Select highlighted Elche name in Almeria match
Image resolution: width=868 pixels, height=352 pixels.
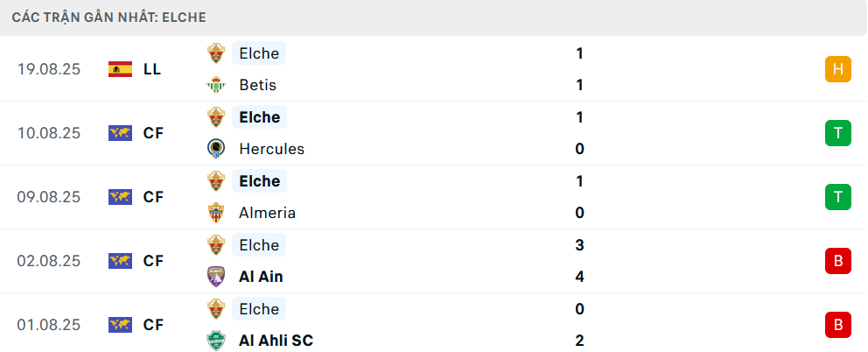[x=259, y=181]
